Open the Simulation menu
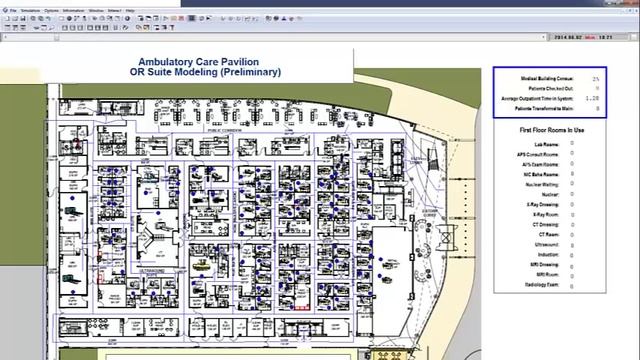 point(30,11)
